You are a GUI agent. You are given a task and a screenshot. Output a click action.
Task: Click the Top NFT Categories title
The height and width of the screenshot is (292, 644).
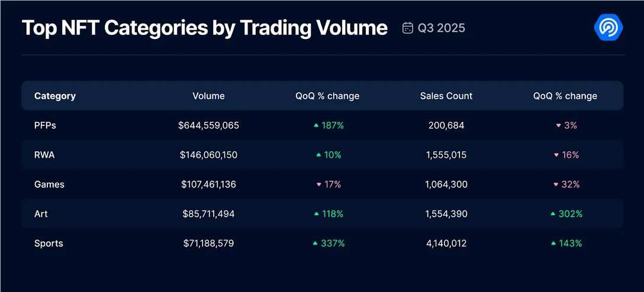click(x=204, y=28)
